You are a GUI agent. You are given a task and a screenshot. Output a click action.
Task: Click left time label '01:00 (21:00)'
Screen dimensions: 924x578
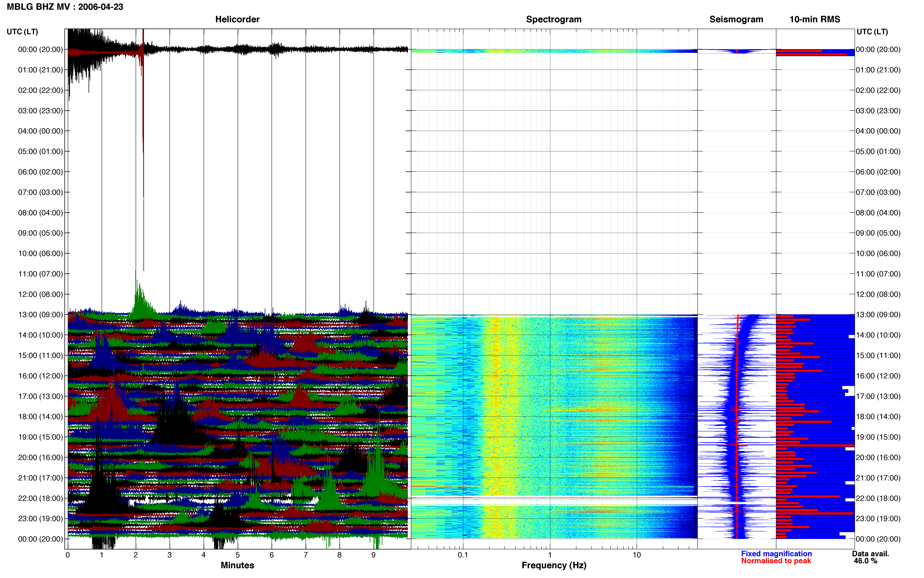pos(41,70)
